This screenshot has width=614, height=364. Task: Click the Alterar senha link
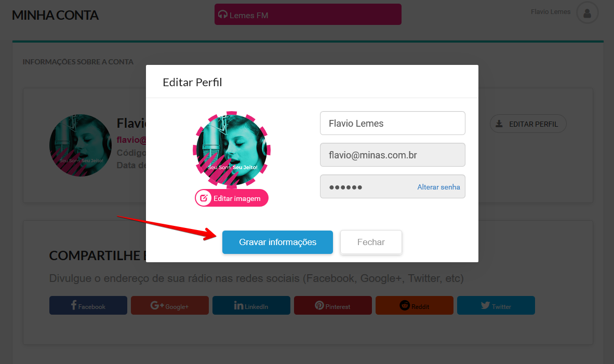point(438,187)
